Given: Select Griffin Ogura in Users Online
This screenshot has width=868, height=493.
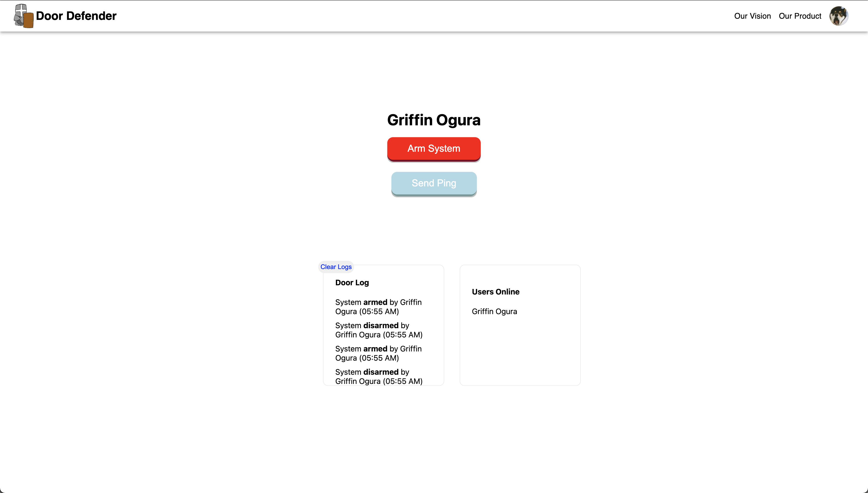Looking at the screenshot, I should pyautogui.click(x=494, y=311).
